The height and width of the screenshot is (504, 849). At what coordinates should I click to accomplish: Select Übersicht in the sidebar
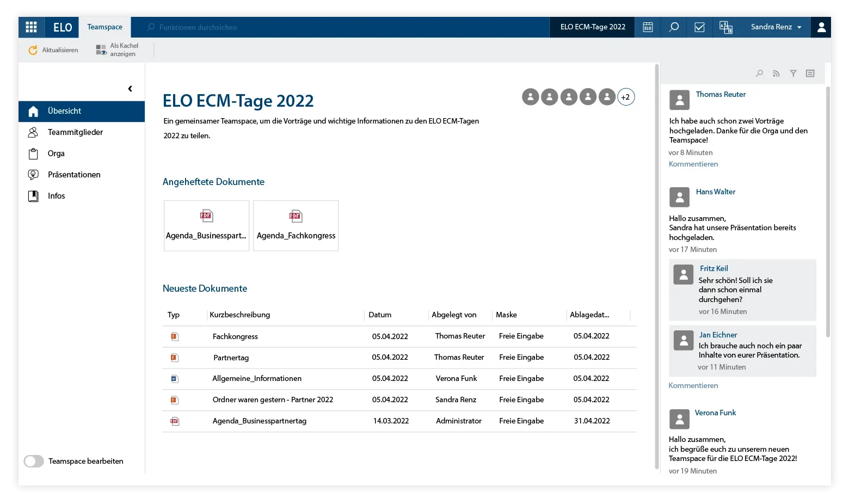tap(82, 111)
